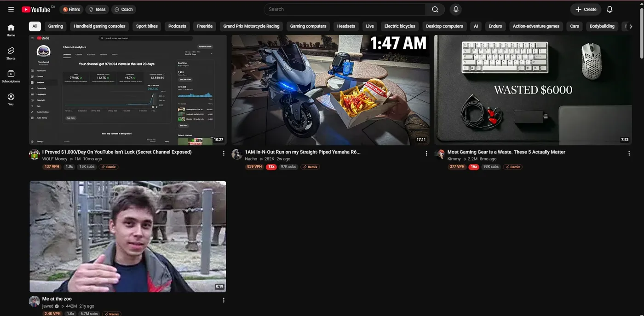The image size is (644, 316).
Task: Open the Coach extension button
Action: tap(123, 9)
